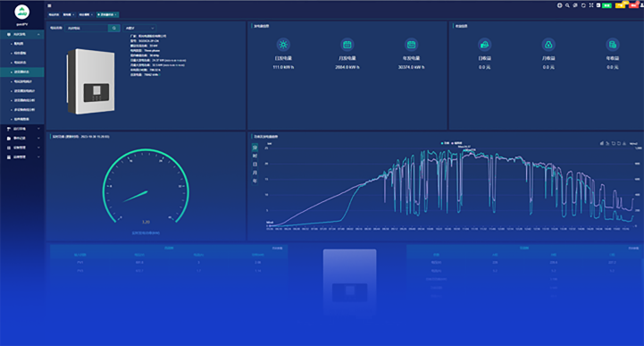Click the teal search button beside station field
Image resolution: width=644 pixels, height=346 pixels.
pos(114,28)
